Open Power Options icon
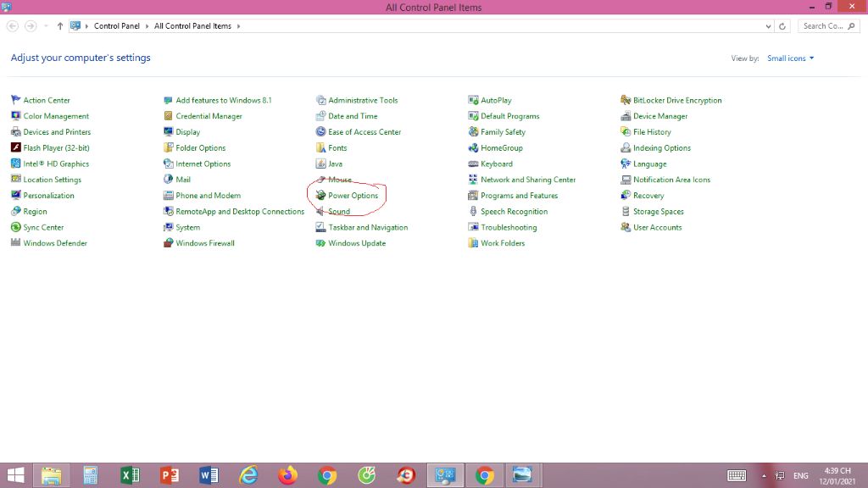 point(320,196)
